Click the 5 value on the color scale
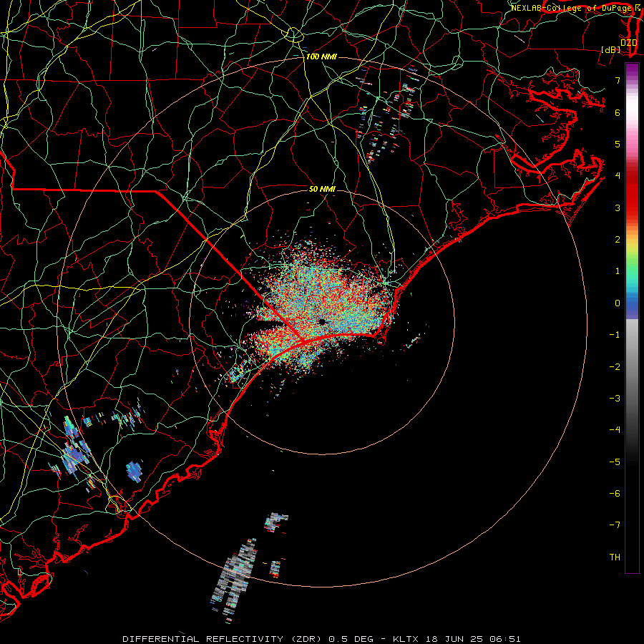The width and height of the screenshot is (644, 644). click(618, 144)
